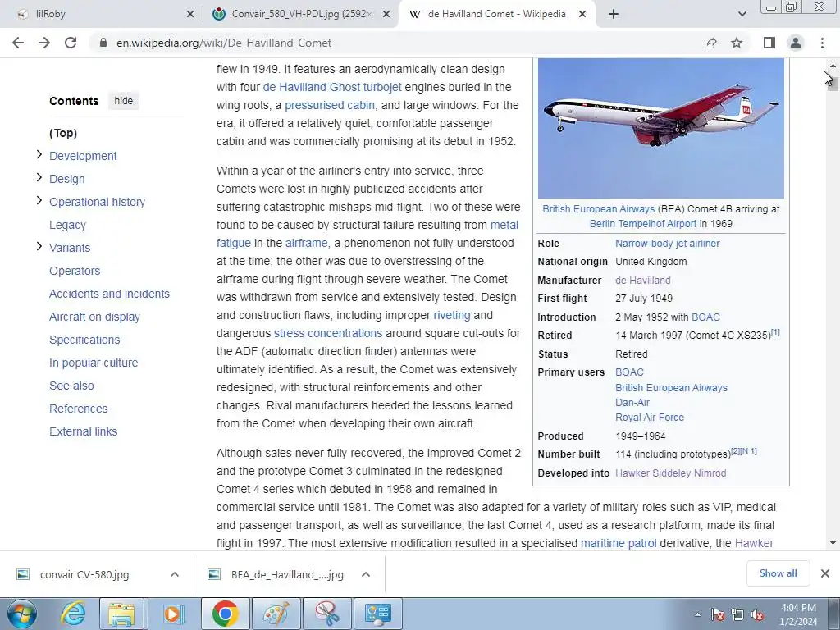Open Snipping Tool from taskbar

tap(327, 614)
